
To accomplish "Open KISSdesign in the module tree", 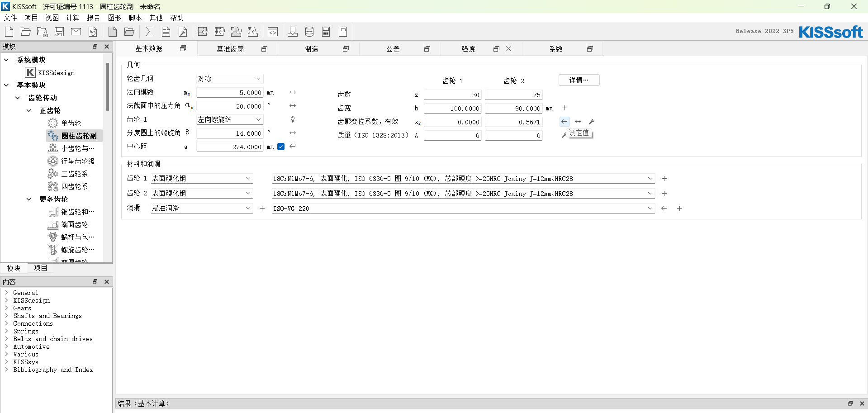I will (57, 72).
